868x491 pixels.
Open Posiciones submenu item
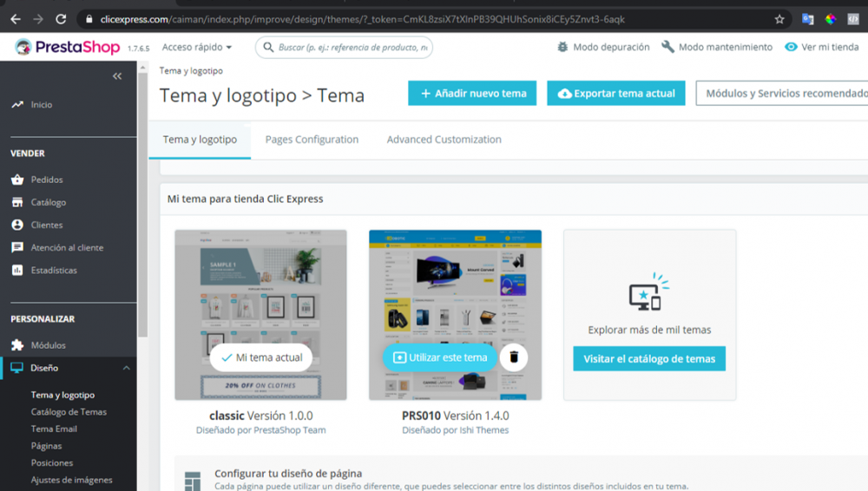(x=52, y=462)
